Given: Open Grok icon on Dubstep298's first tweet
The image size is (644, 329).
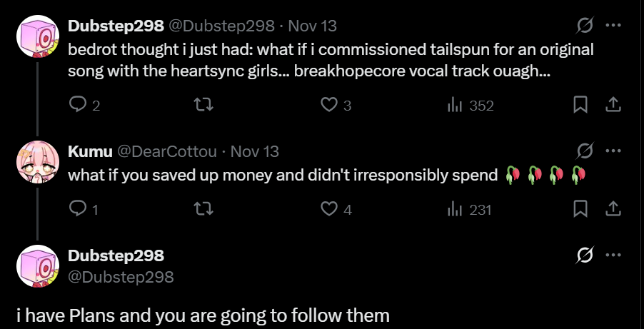Looking at the screenshot, I should pos(584,26).
